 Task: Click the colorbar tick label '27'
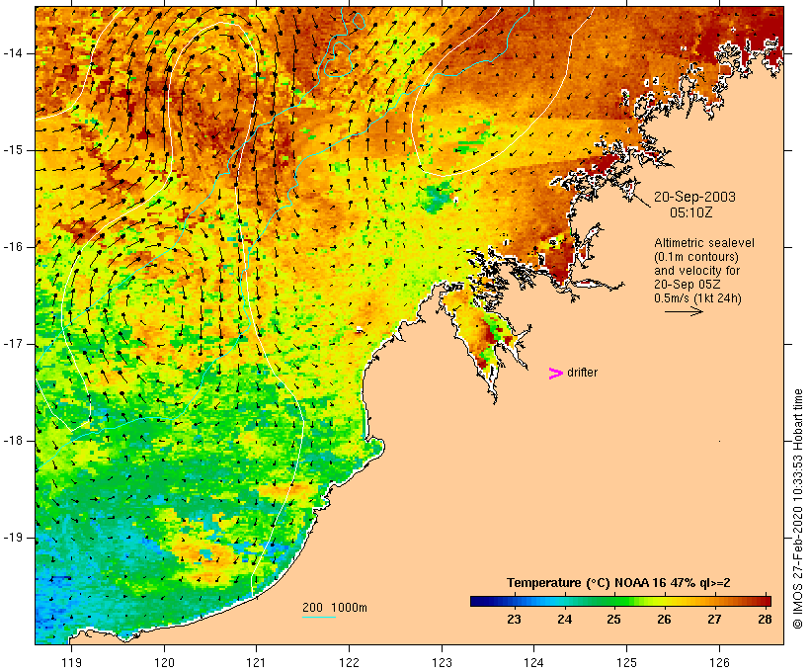tap(714, 619)
